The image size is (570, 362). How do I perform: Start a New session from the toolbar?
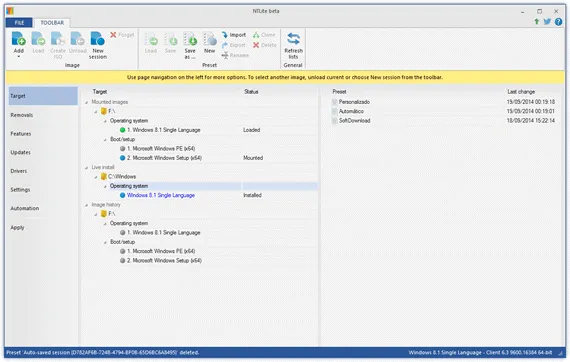(97, 39)
